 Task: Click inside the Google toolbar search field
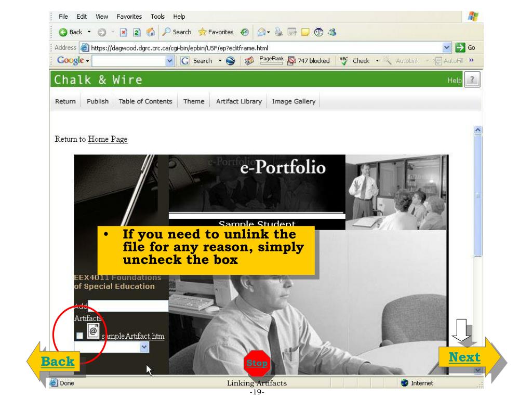point(129,61)
